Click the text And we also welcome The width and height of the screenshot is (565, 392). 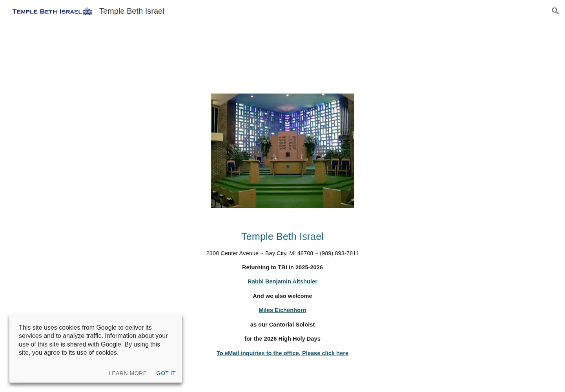point(282,296)
